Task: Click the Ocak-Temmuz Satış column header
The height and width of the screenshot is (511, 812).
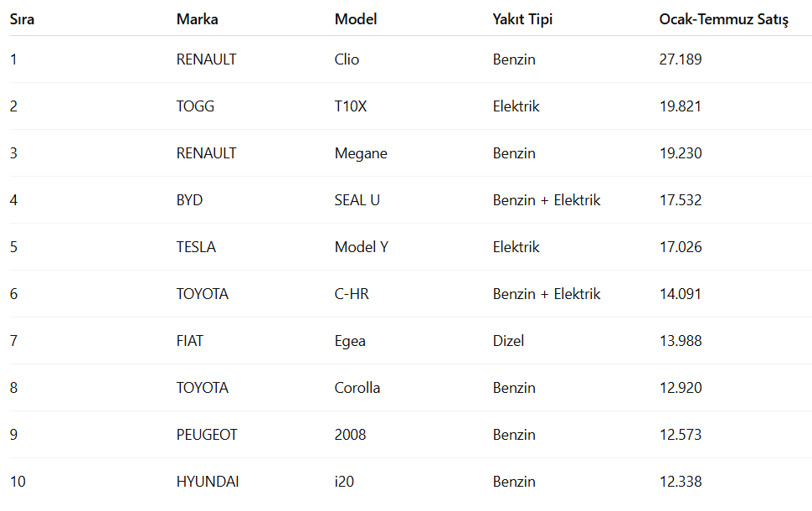Action: click(x=723, y=19)
